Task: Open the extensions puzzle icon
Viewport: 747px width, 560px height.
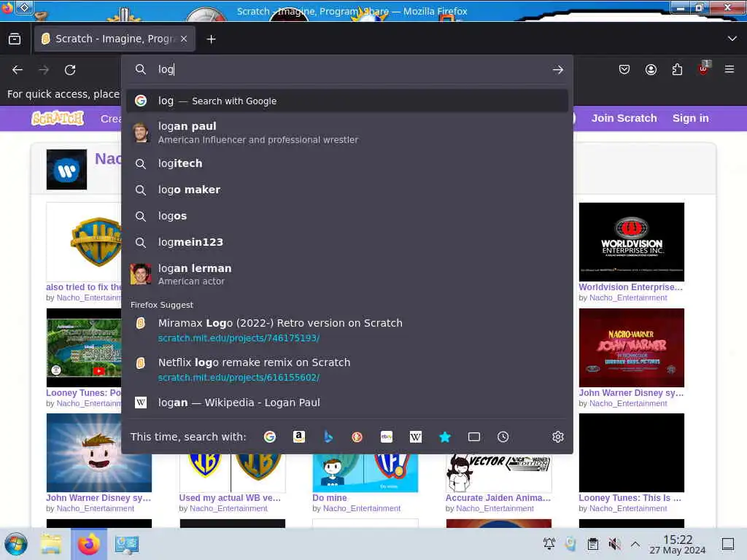Action: pyautogui.click(x=677, y=69)
